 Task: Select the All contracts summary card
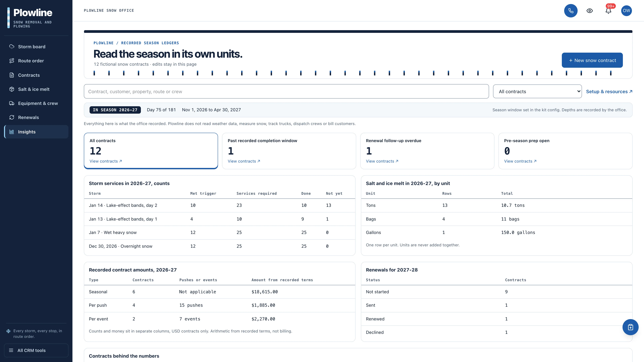click(151, 151)
